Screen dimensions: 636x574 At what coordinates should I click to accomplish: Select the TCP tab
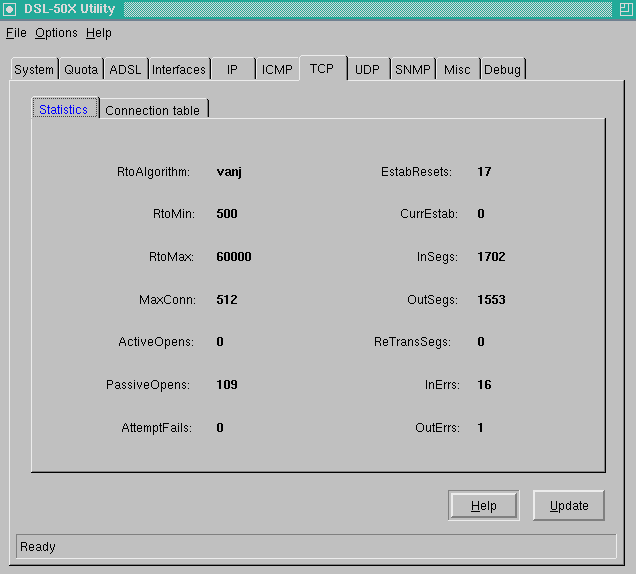[x=322, y=68]
